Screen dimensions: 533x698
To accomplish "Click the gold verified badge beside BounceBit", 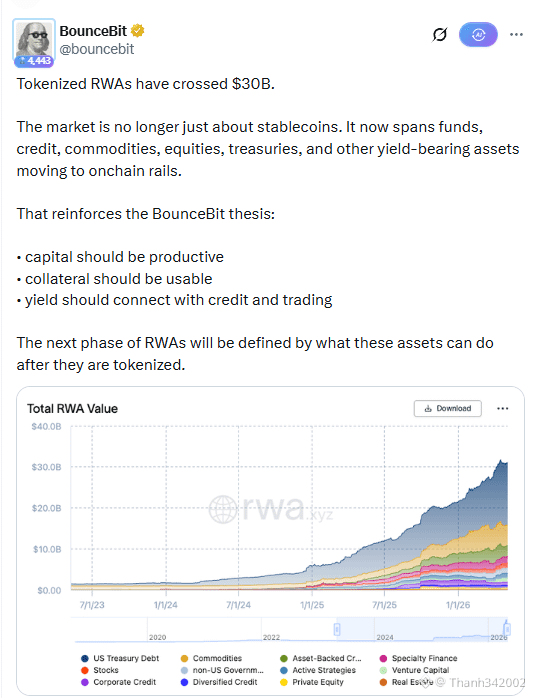I will coord(138,31).
